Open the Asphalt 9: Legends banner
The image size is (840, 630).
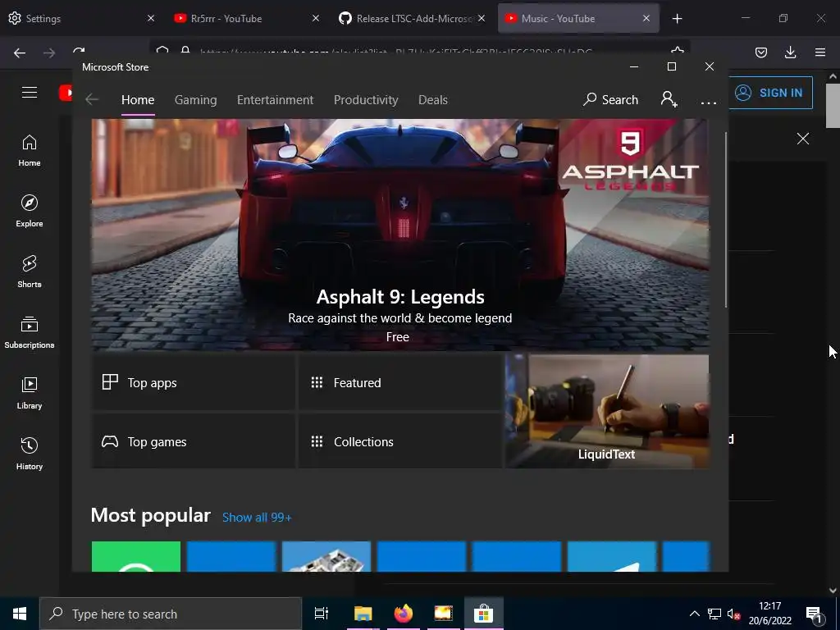[400, 235]
